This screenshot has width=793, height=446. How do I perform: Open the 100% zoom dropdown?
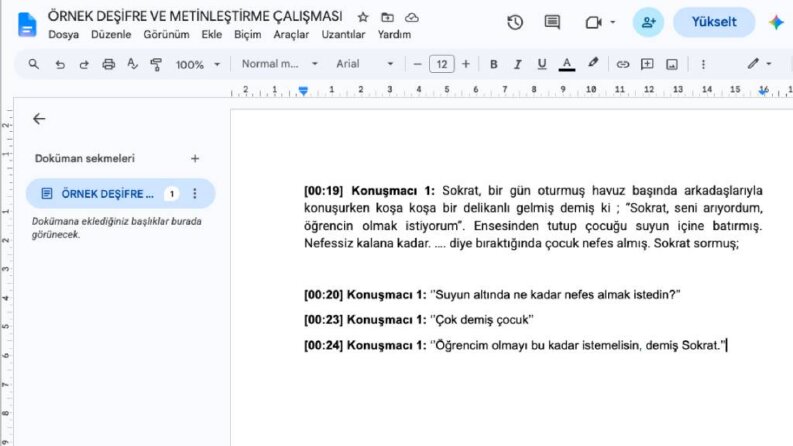(x=198, y=64)
